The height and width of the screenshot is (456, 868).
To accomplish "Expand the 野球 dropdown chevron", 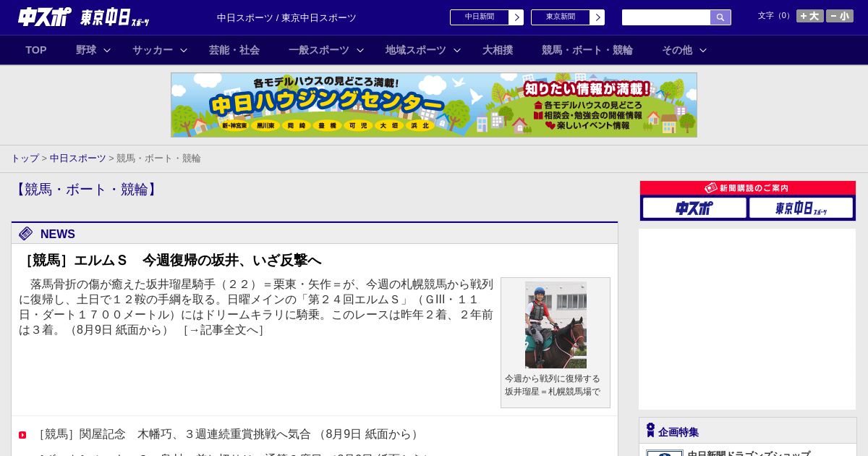I will tap(107, 51).
